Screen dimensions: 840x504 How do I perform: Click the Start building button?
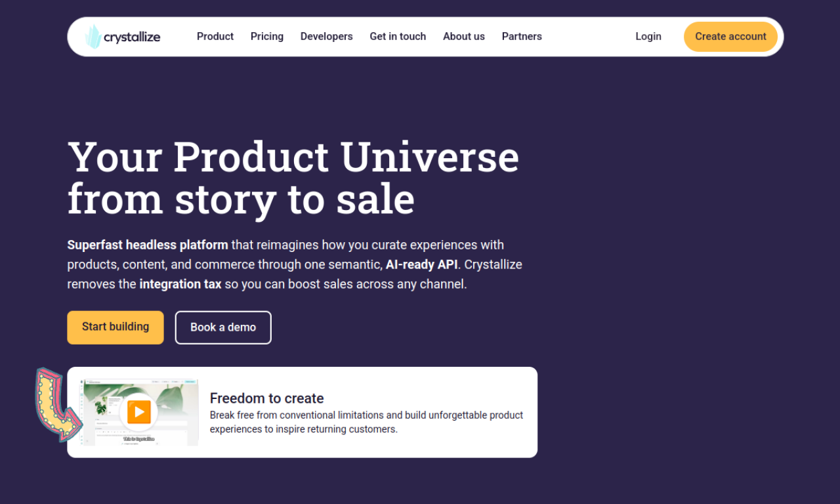(115, 327)
